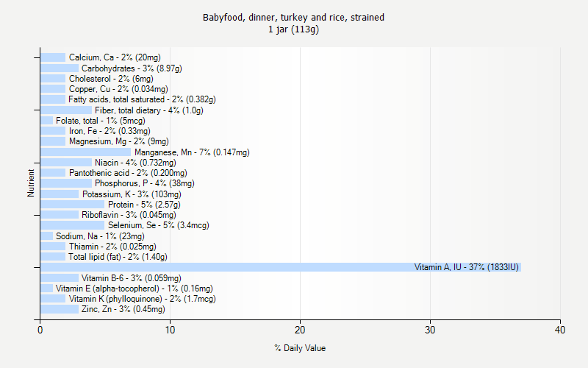Click the "Manganese, Mn - 7% (0.147mg)" label

[192, 152]
